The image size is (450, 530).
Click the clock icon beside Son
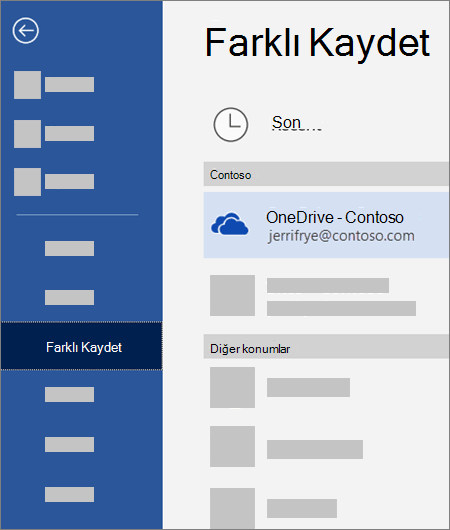231,125
